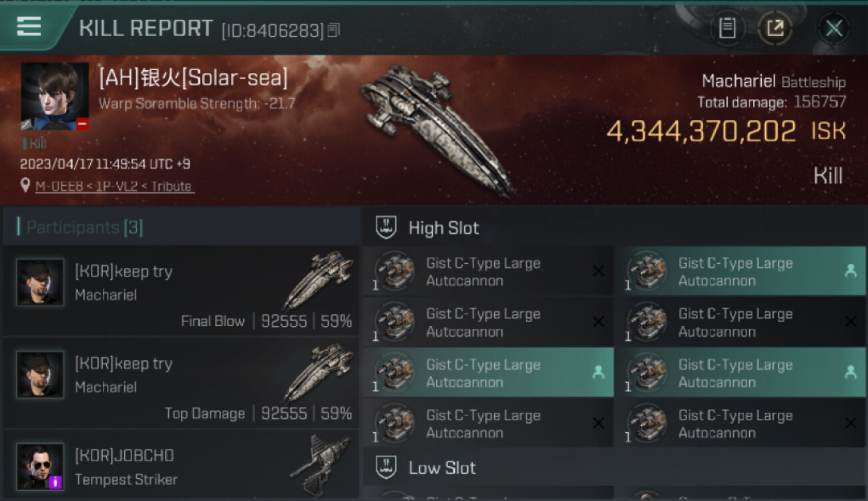Copy the kill report ID number
This screenshot has width=868, height=501.
[x=333, y=30]
